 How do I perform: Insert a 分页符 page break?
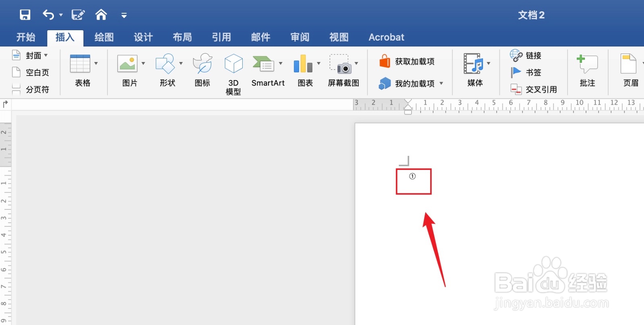pyautogui.click(x=31, y=89)
